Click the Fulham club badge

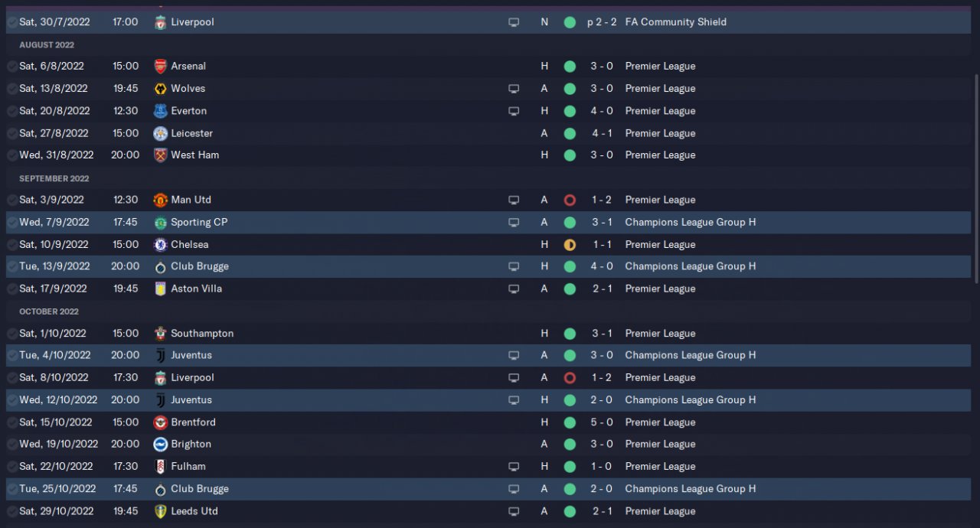point(160,466)
